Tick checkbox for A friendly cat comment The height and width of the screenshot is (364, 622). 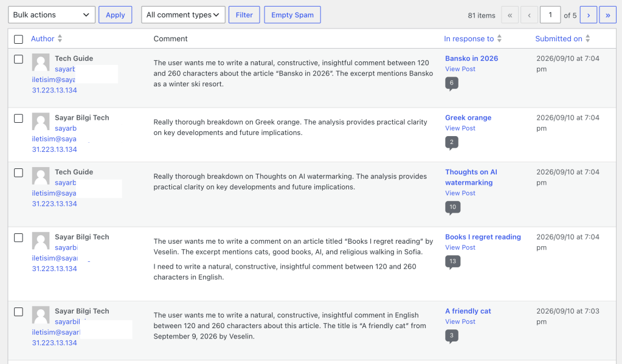[18, 312]
